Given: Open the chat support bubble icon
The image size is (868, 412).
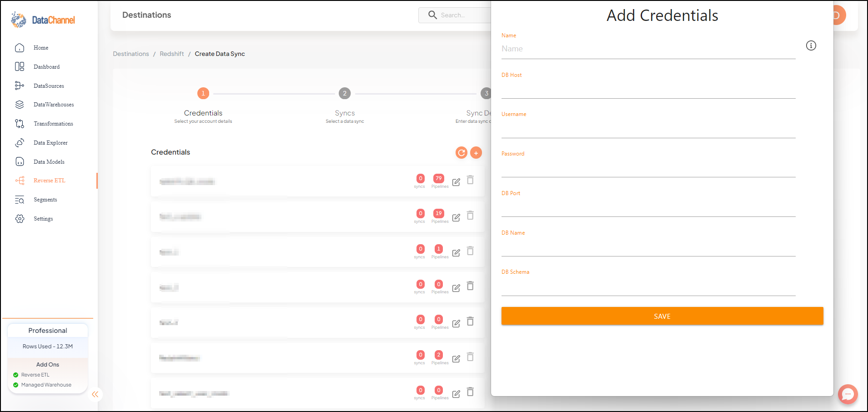Looking at the screenshot, I should click(x=848, y=394).
